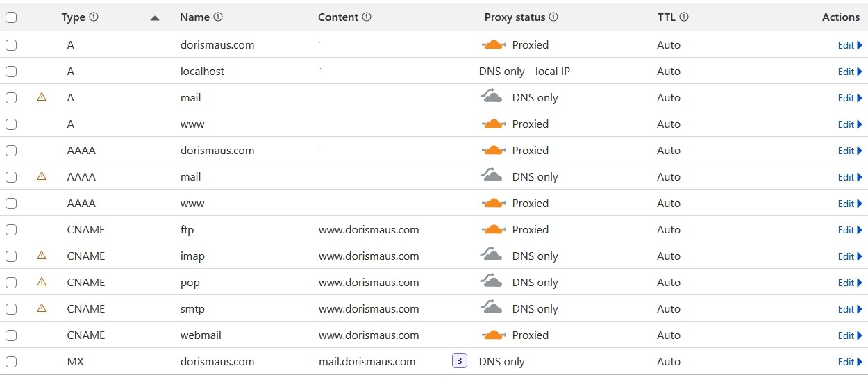Sort records by the Proxy status column header

tap(515, 17)
